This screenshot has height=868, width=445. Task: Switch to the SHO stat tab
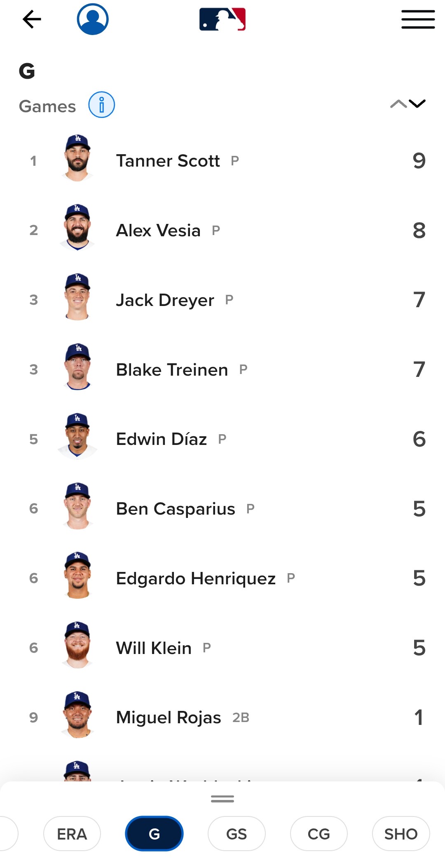tap(400, 834)
